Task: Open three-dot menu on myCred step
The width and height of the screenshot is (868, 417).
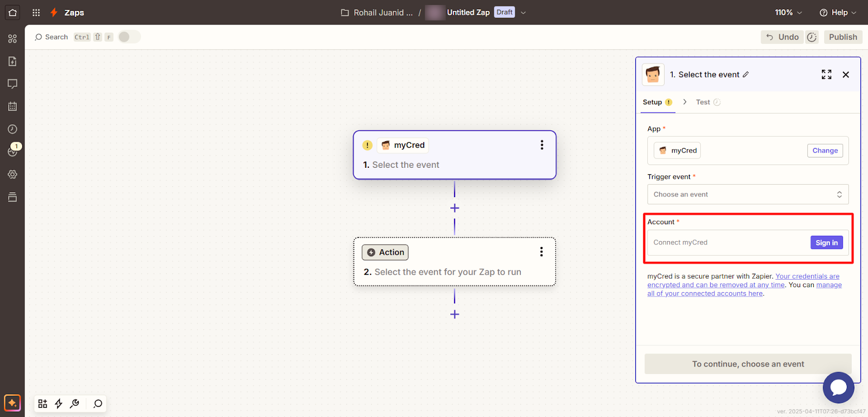Action: [x=541, y=145]
